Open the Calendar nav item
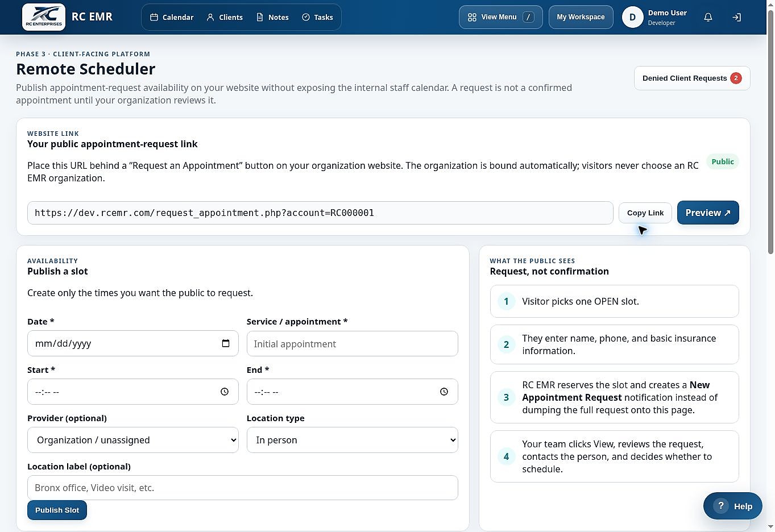Screen dimensions: 775x532 172,17
